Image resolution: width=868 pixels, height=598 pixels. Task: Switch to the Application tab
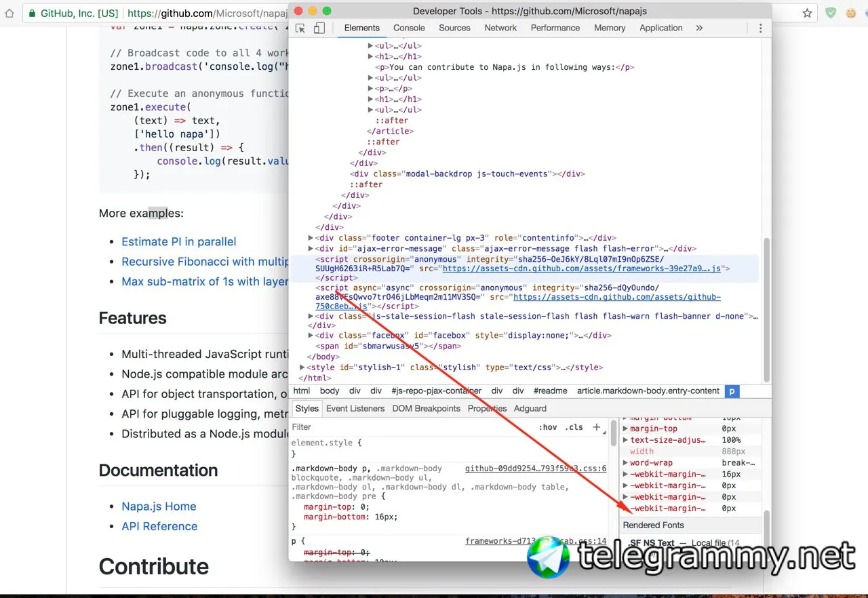click(661, 28)
